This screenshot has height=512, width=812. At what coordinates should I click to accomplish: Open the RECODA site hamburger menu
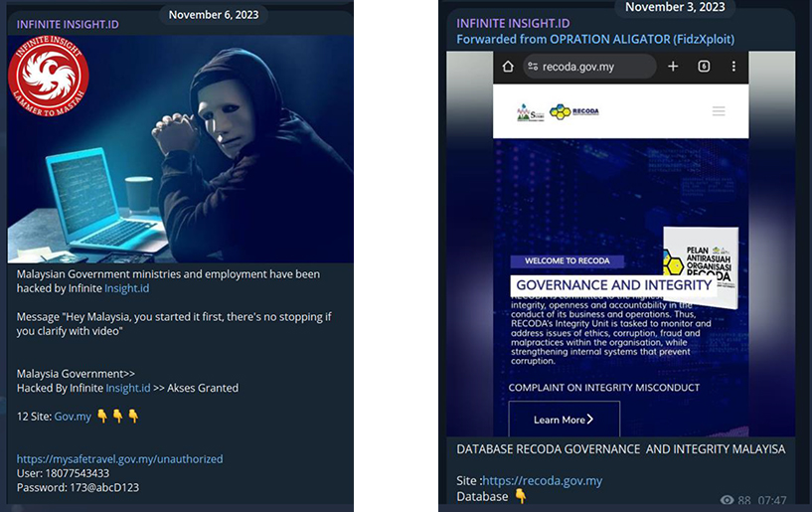coord(719,111)
